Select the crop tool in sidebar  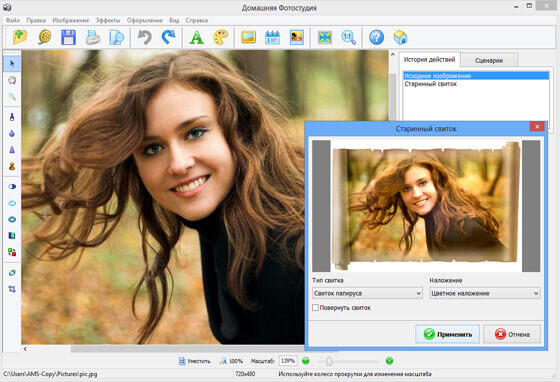click(12, 289)
